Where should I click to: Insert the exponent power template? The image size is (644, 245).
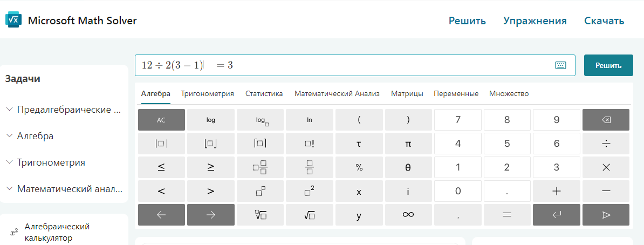click(260, 191)
